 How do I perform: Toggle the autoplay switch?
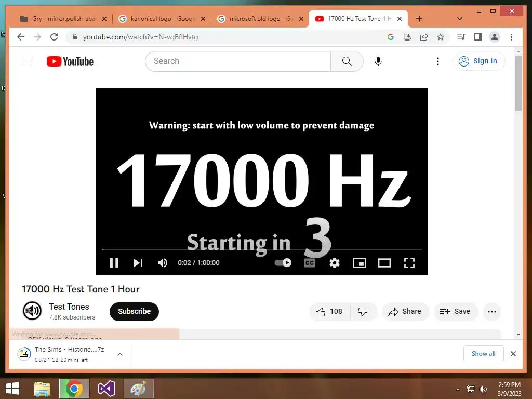pyautogui.click(x=283, y=262)
